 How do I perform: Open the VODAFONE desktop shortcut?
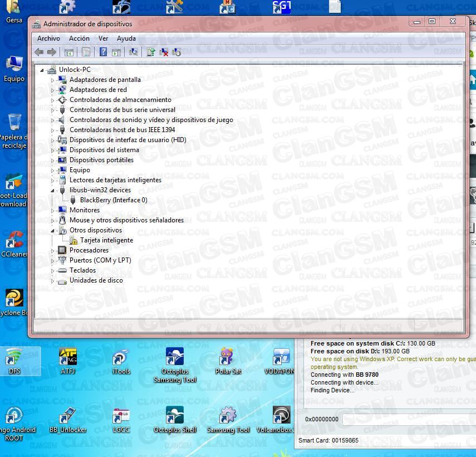(x=279, y=361)
